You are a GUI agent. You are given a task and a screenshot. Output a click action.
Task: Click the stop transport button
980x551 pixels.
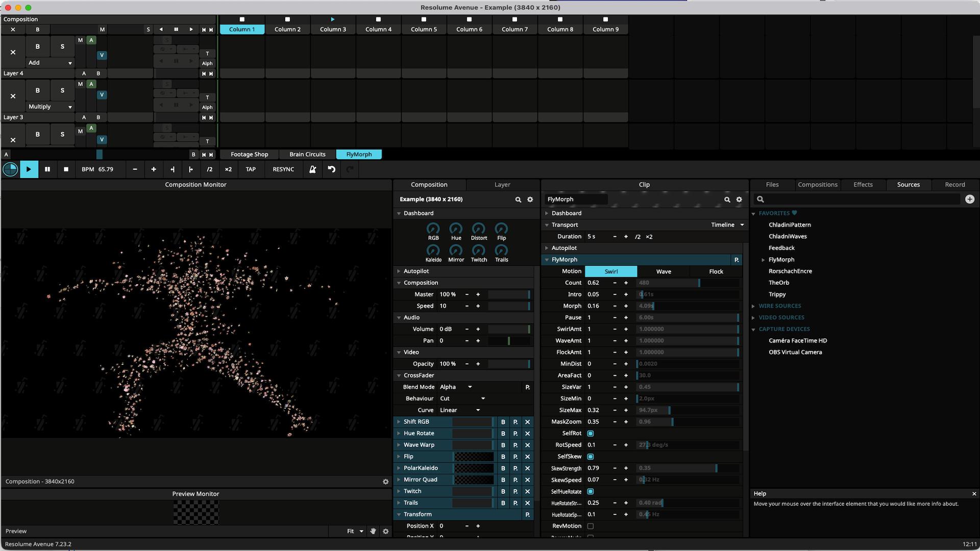point(66,169)
